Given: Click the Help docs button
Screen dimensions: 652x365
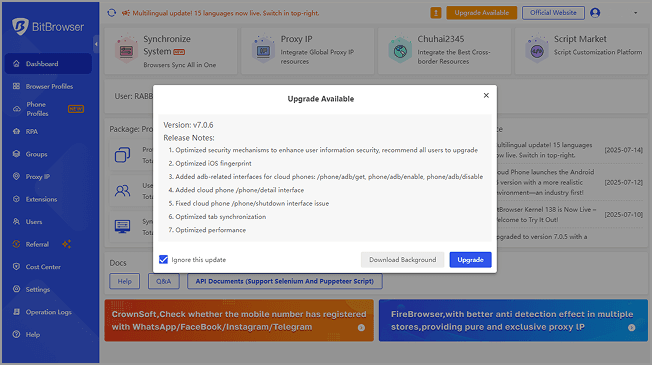Looking at the screenshot, I should click(x=124, y=281).
